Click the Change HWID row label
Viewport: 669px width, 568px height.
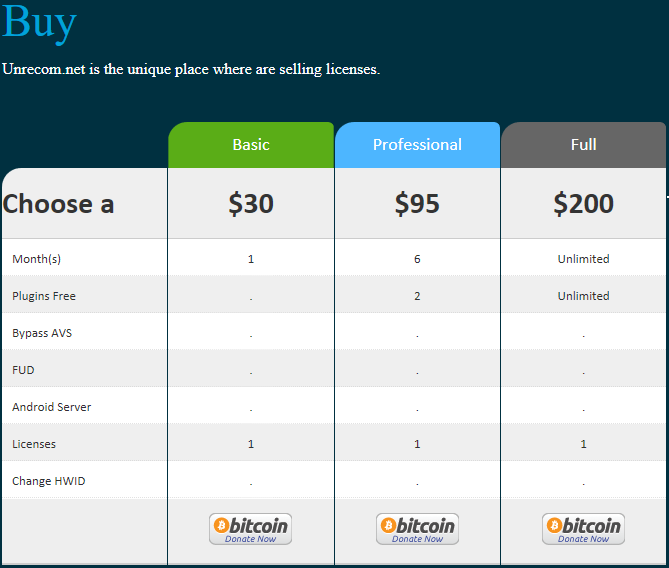coord(49,481)
